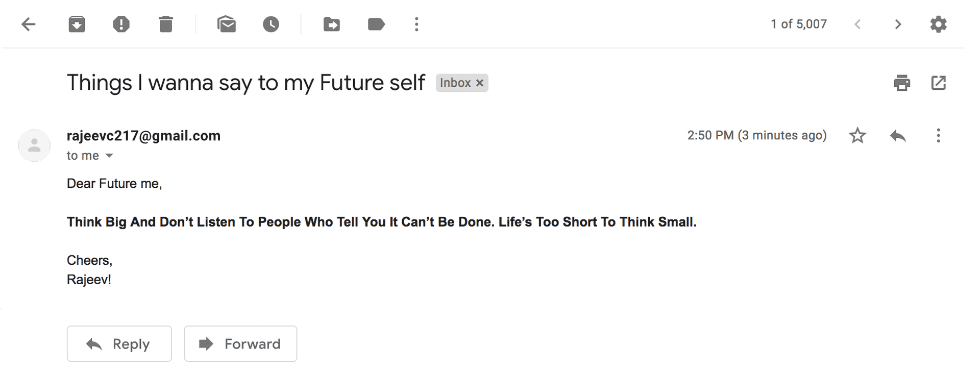
Task: Reply using the arrow near timestamp
Action: 898,135
